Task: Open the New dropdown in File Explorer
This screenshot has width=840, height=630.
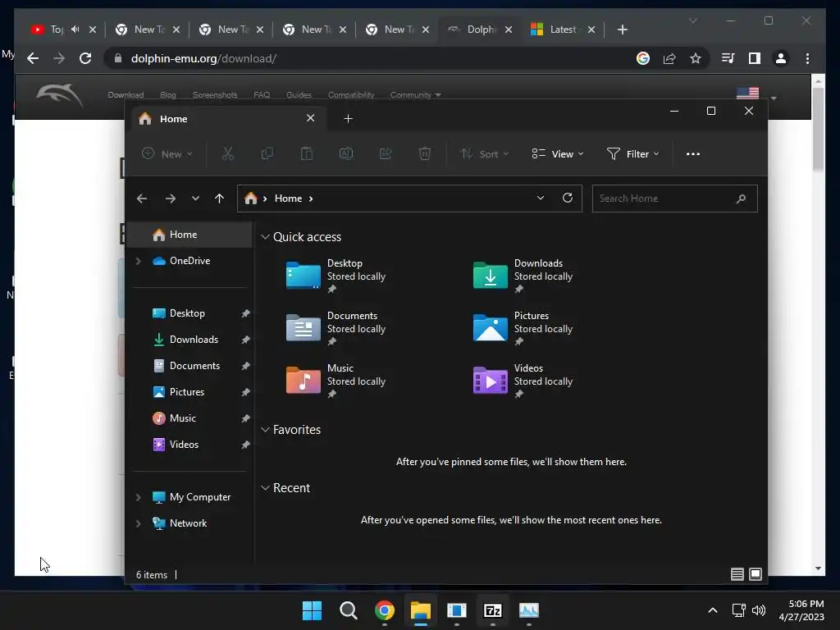Action: (167, 153)
